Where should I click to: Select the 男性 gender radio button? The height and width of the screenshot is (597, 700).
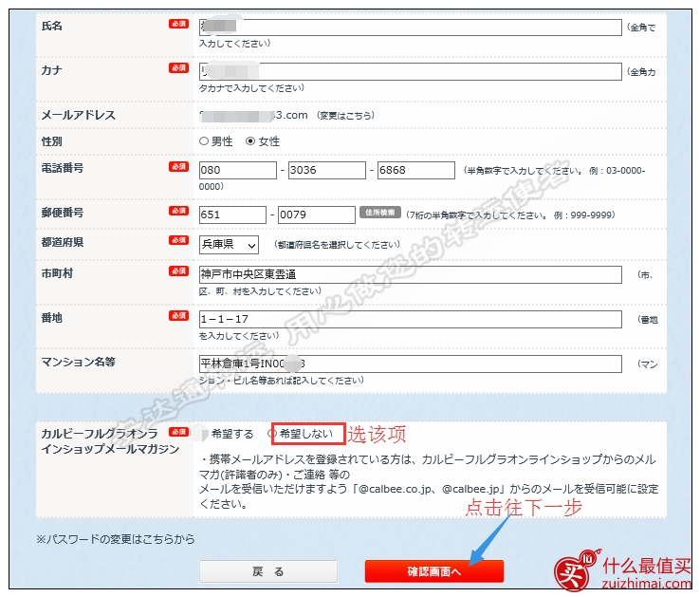204,141
